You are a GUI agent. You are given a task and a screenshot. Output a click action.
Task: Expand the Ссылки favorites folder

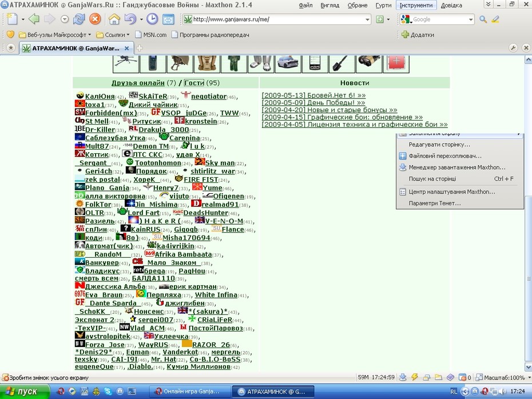coord(113,34)
